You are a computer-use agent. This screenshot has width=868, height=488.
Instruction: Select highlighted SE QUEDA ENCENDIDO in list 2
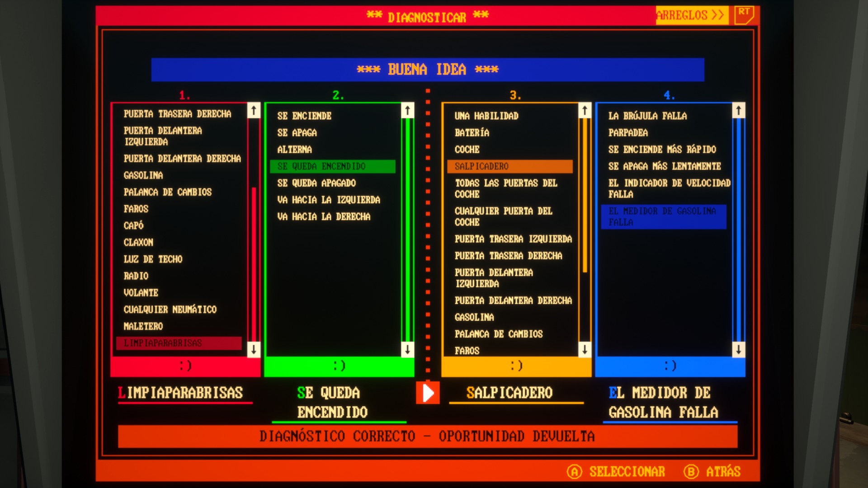click(x=333, y=166)
